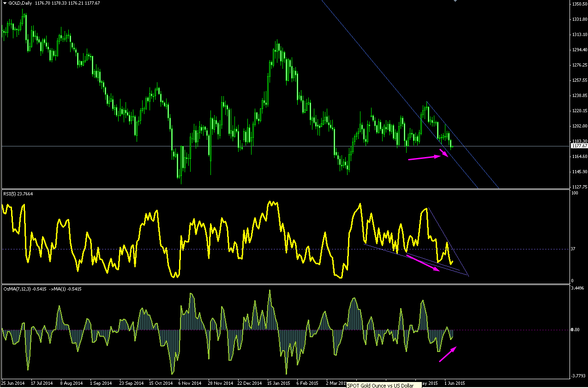Screen dimensions: 588x388
Task: Click the 6 Feb 2015 date label
Action: pos(308,383)
